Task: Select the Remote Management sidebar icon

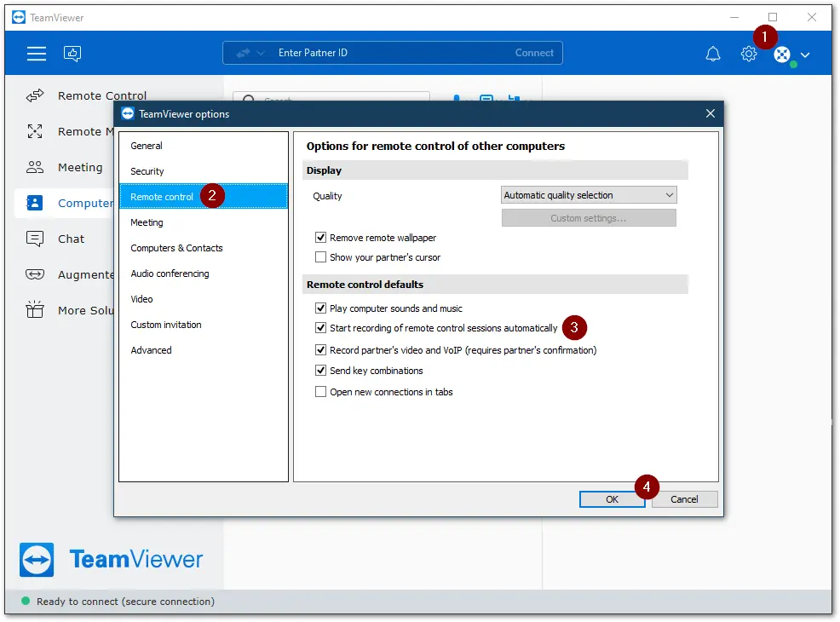Action: [x=35, y=131]
